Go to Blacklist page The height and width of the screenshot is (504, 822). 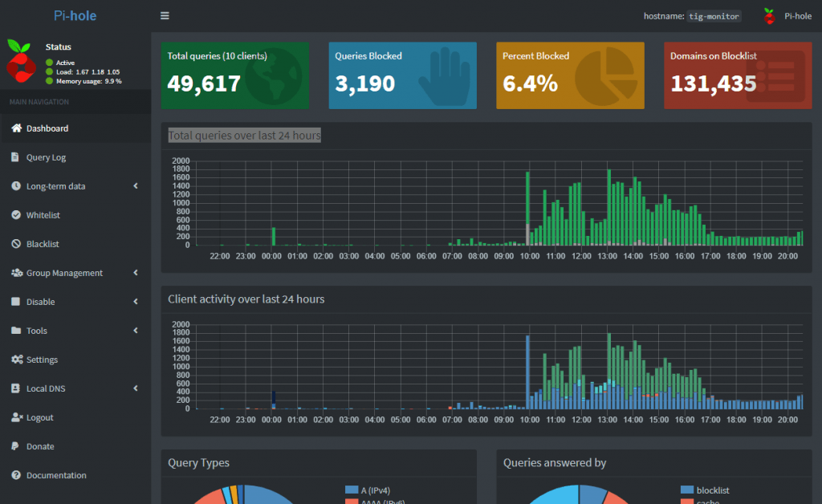pos(75,244)
